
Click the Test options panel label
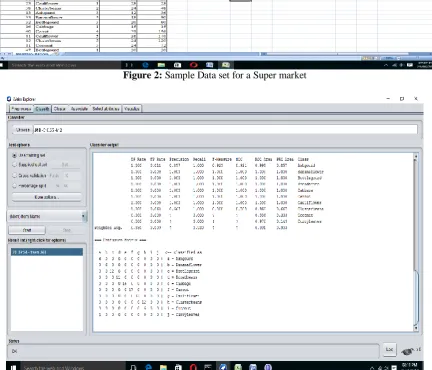19,145
